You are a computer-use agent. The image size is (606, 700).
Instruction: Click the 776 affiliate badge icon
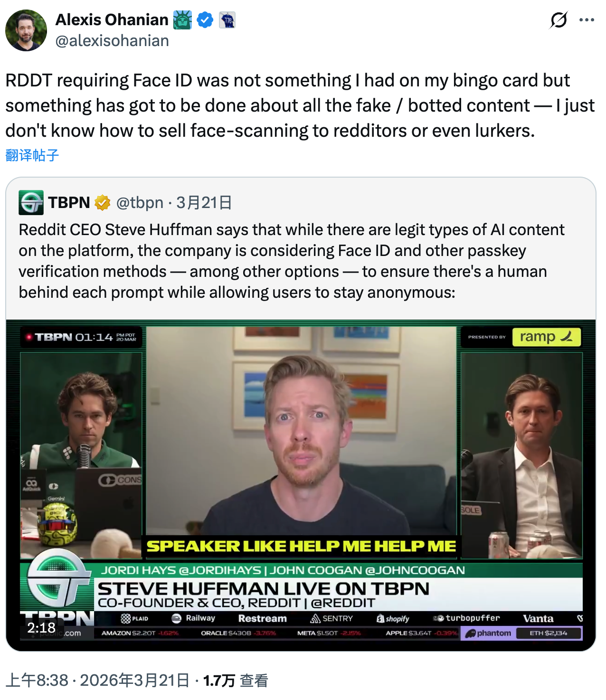[x=227, y=20]
